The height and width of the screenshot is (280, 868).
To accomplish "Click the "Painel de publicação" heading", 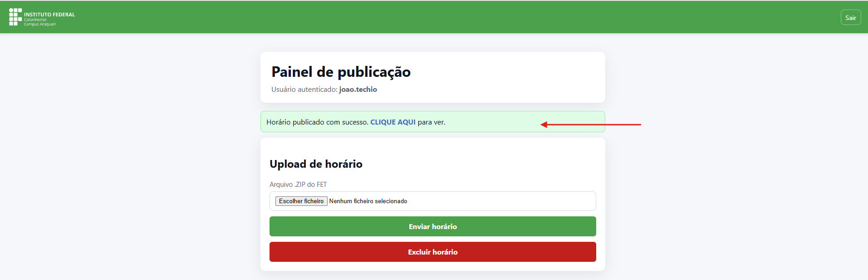I will click(x=341, y=72).
